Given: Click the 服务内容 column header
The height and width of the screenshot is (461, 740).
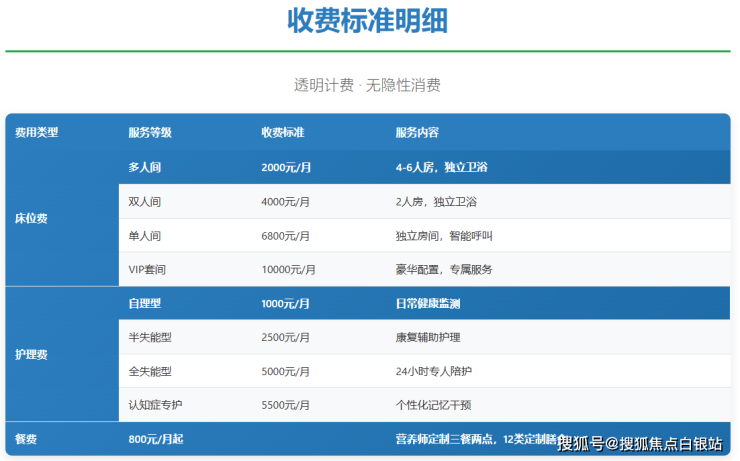Looking at the screenshot, I should pyautogui.click(x=417, y=132).
